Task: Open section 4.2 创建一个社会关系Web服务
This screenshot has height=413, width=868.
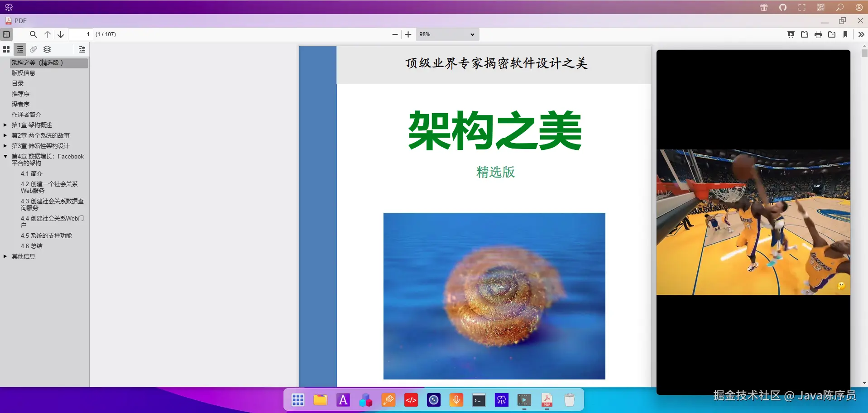Action: 49,187
